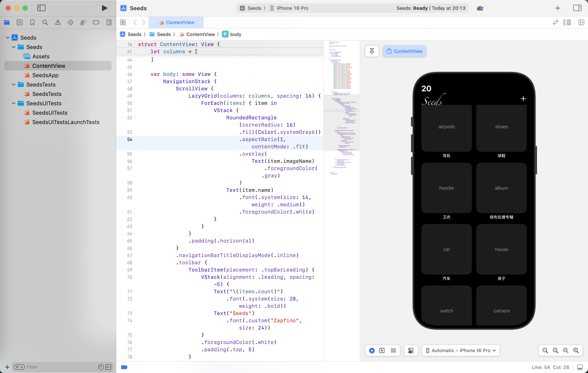The height and width of the screenshot is (373, 588).
Task: Click the body breadcrumb in jump bar
Action: point(235,34)
